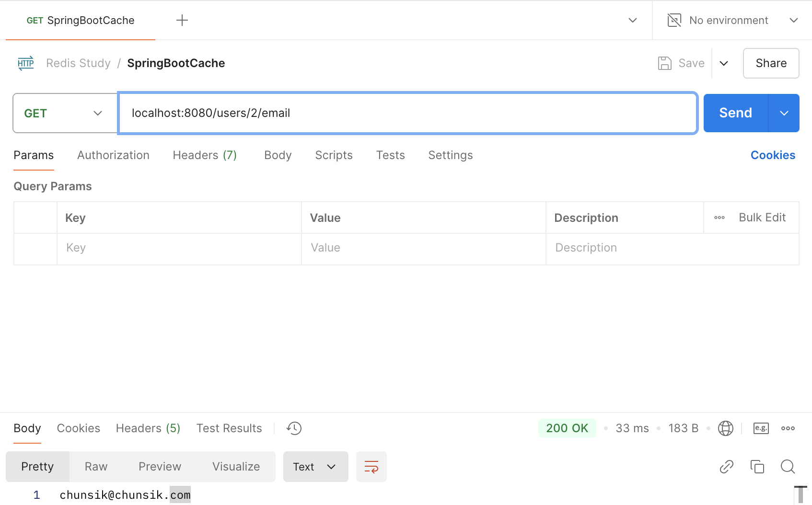812x505 pixels.
Task: Open Redis Study collection breadcrumb
Action: pos(78,63)
